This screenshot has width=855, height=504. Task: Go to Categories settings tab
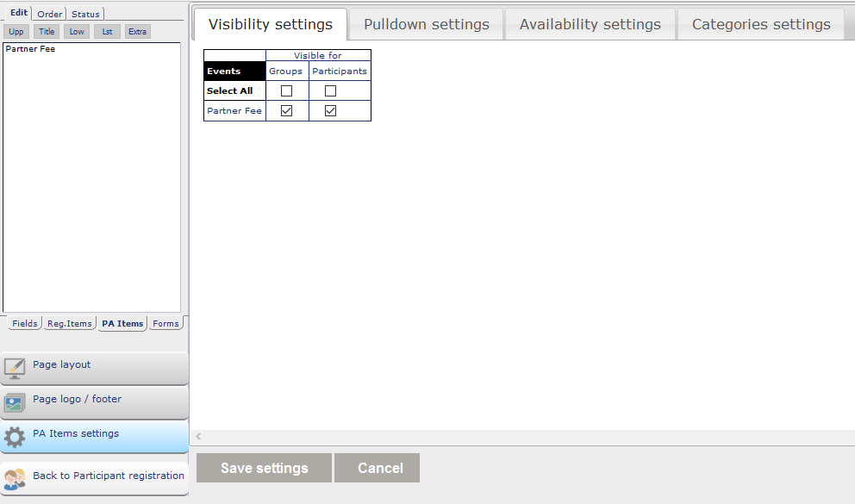point(761,24)
